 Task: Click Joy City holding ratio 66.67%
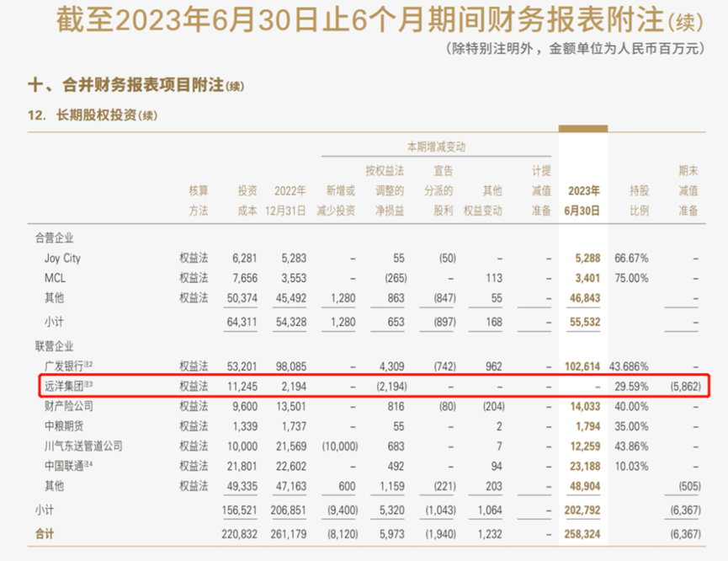click(x=631, y=258)
